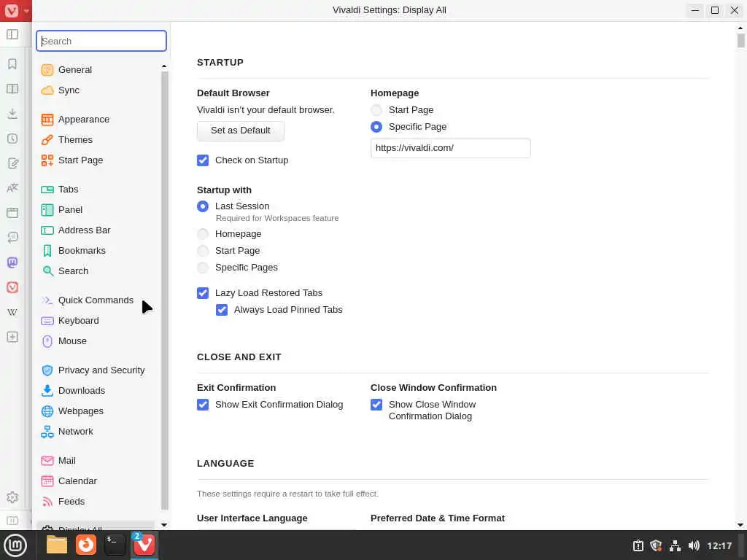Click the volume icon in system tray

coord(694,545)
